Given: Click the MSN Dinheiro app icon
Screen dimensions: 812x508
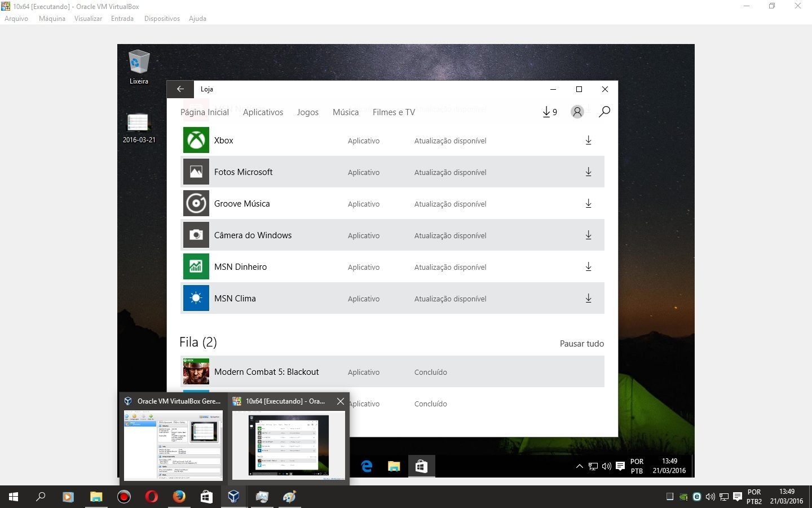Looking at the screenshot, I should click(x=196, y=266).
